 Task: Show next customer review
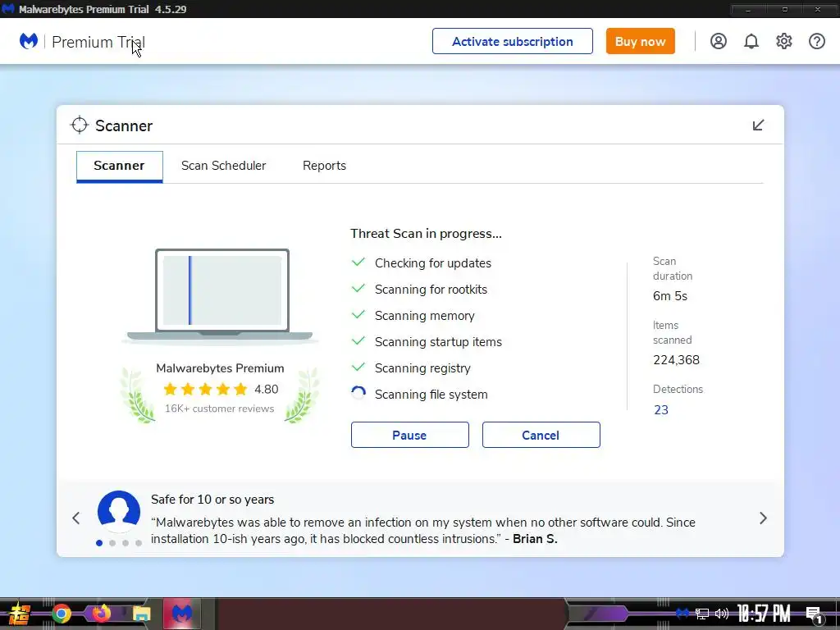pos(763,518)
